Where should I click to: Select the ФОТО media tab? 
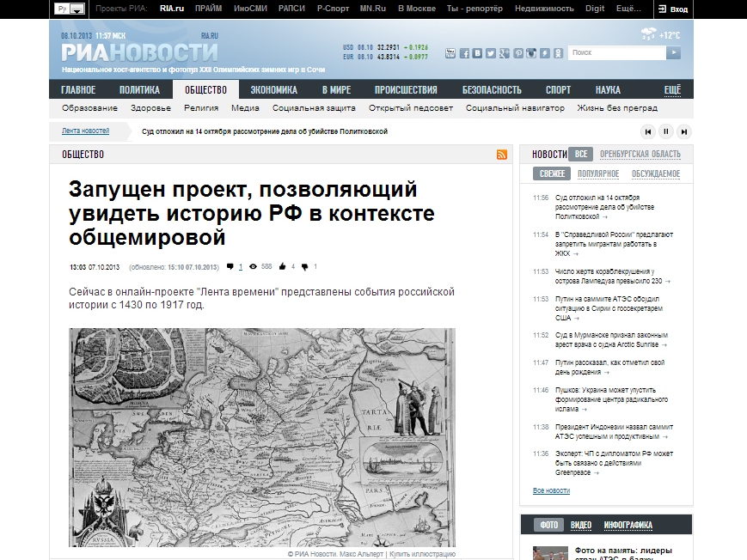point(548,525)
